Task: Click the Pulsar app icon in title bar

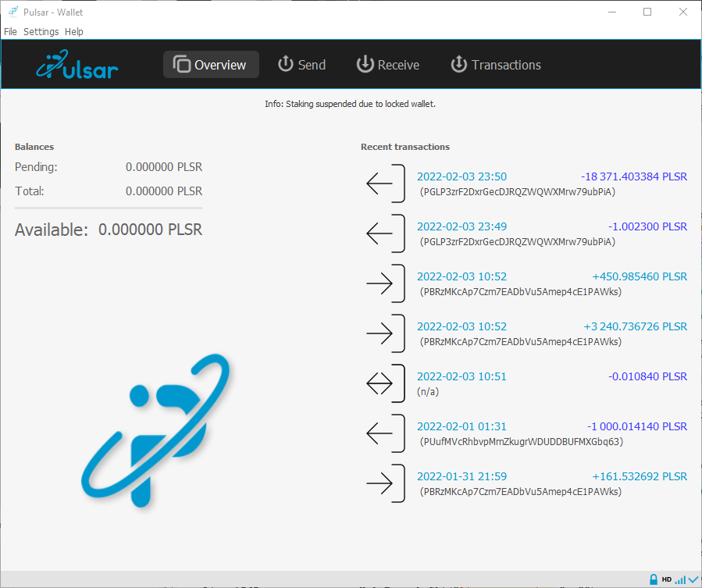Action: point(13,12)
